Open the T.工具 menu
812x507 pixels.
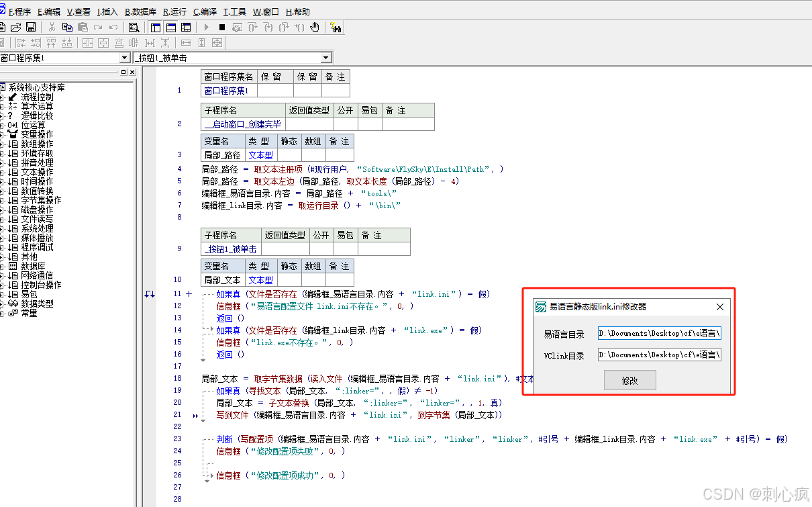[x=235, y=11]
